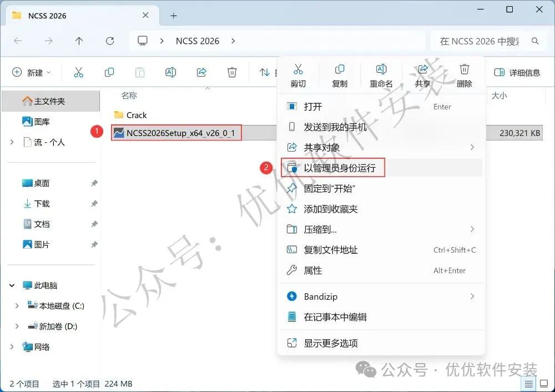Click the Share icon in context menu
This screenshot has height=392, width=555.
pos(422,69)
